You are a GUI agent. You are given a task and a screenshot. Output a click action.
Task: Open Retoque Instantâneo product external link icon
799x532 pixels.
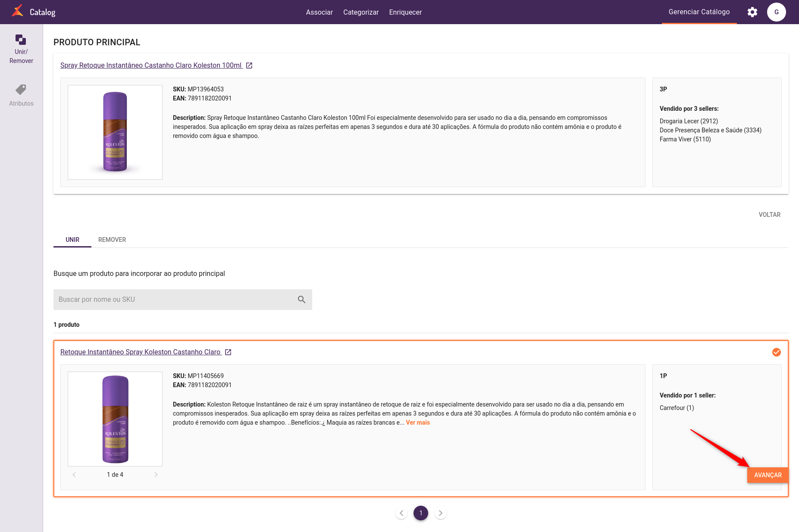229,352
